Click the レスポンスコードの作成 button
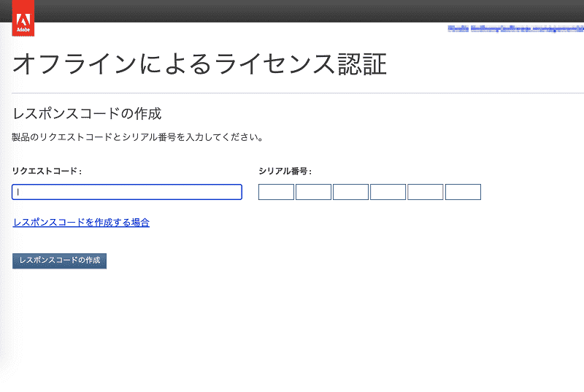This screenshot has width=584, height=392. point(60,261)
